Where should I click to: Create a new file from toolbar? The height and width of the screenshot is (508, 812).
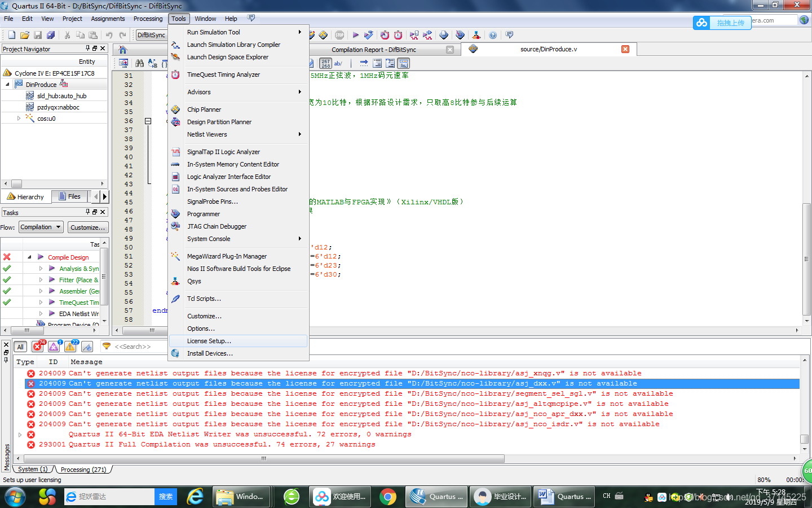(11, 35)
